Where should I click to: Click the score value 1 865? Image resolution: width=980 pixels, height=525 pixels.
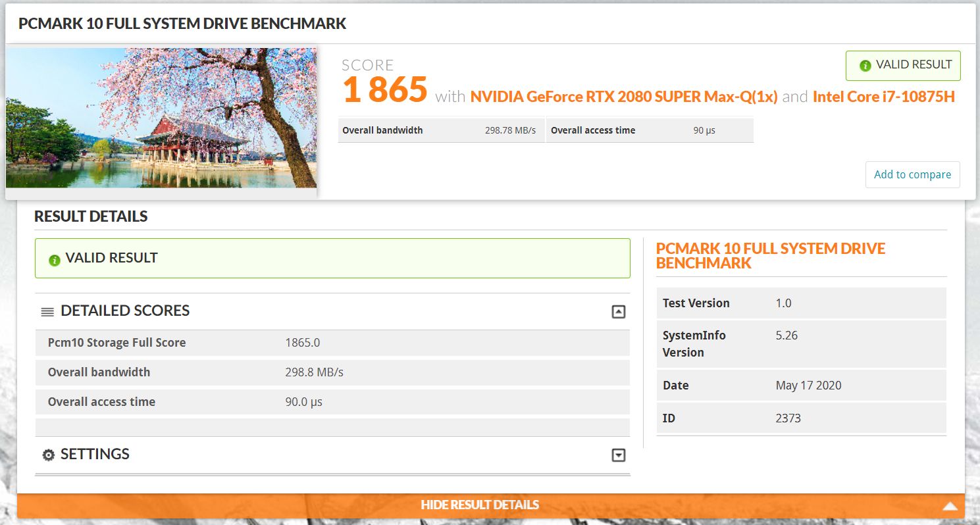point(385,89)
